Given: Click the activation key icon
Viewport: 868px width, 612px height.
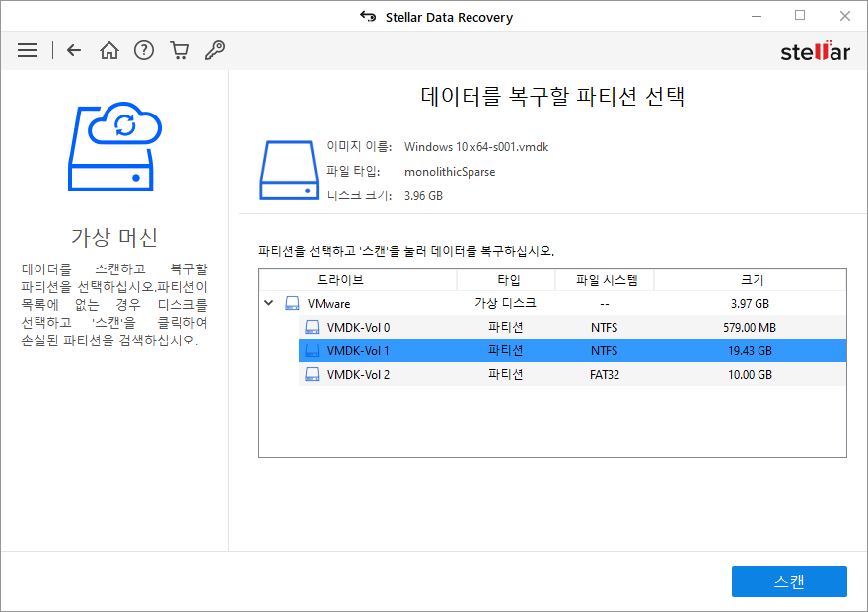Looking at the screenshot, I should click(215, 50).
